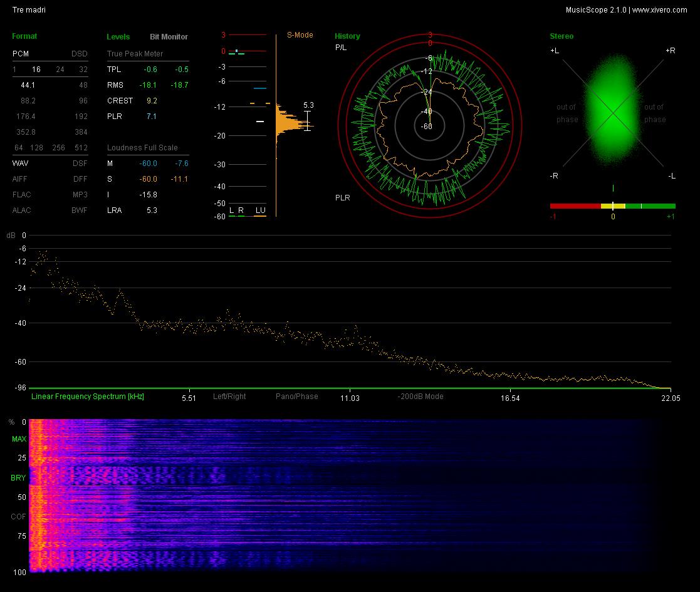This screenshot has height=592, width=700.
Task: Click the stereo correlation meter bar
Action: click(612, 206)
